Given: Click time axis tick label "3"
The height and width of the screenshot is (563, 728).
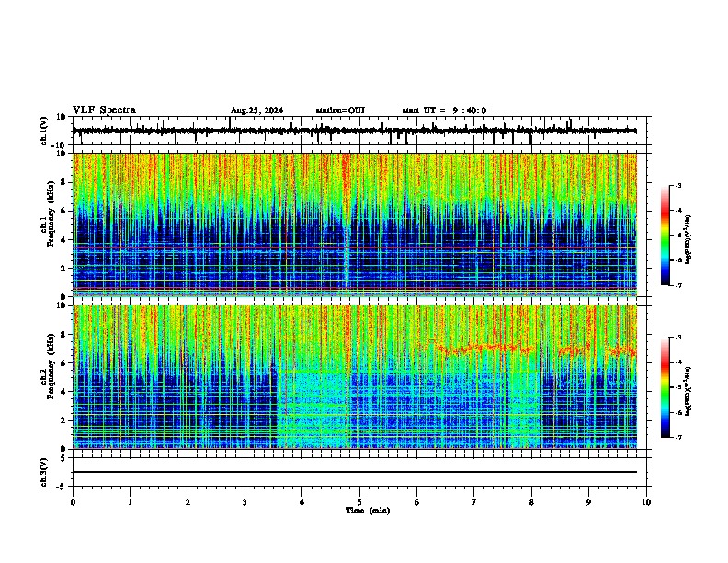Looking at the screenshot, I should [x=245, y=502].
